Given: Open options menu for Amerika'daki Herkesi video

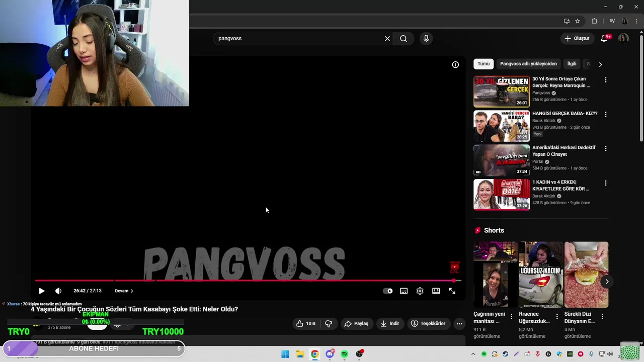Looking at the screenshot, I should coord(605,148).
